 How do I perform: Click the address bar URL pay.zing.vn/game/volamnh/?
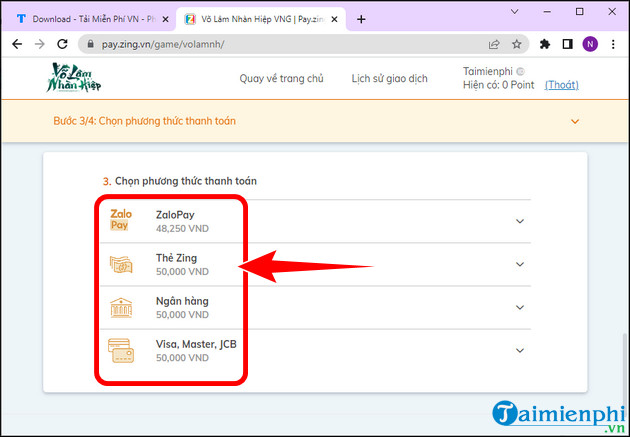pos(163,44)
